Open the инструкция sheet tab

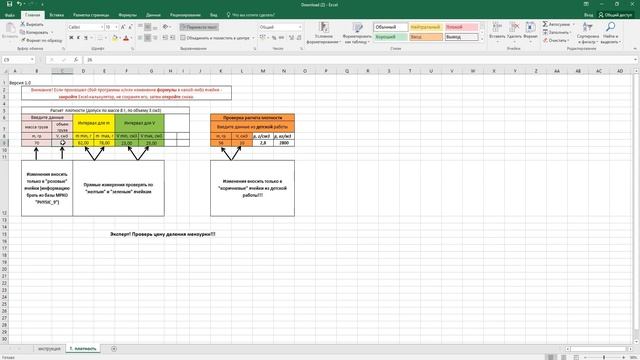point(49,349)
